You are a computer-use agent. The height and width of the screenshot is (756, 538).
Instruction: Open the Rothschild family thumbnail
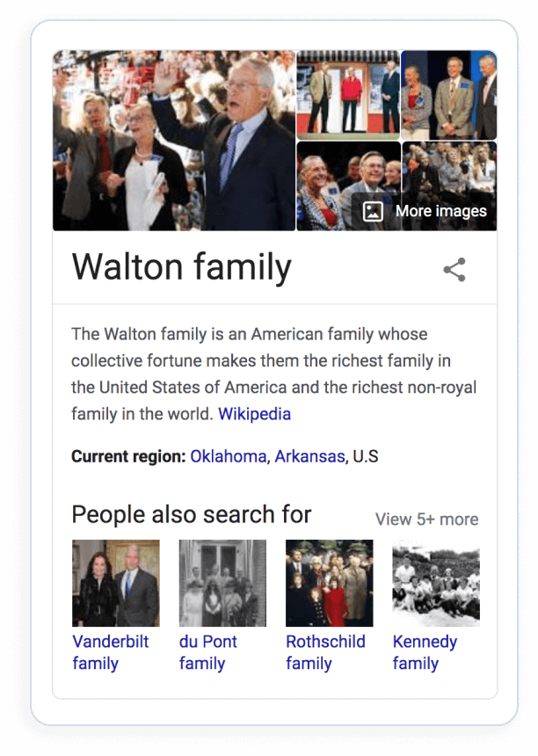tap(330, 583)
